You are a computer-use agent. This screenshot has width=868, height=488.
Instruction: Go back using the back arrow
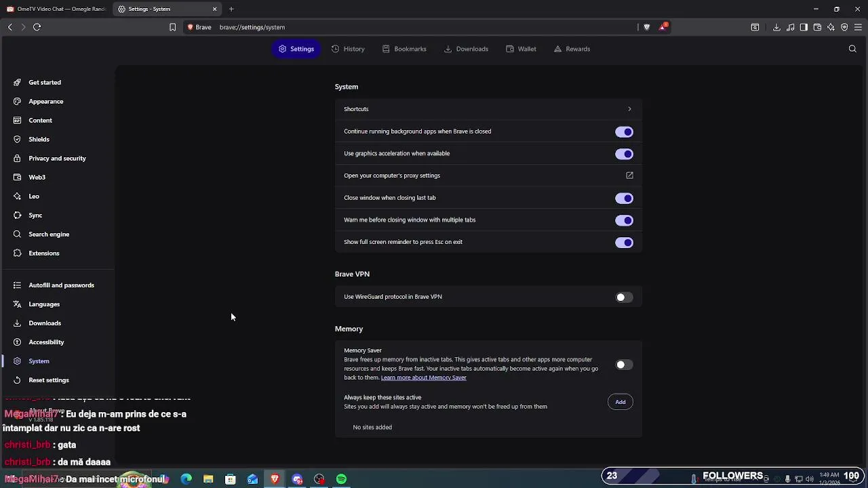tap(10, 27)
